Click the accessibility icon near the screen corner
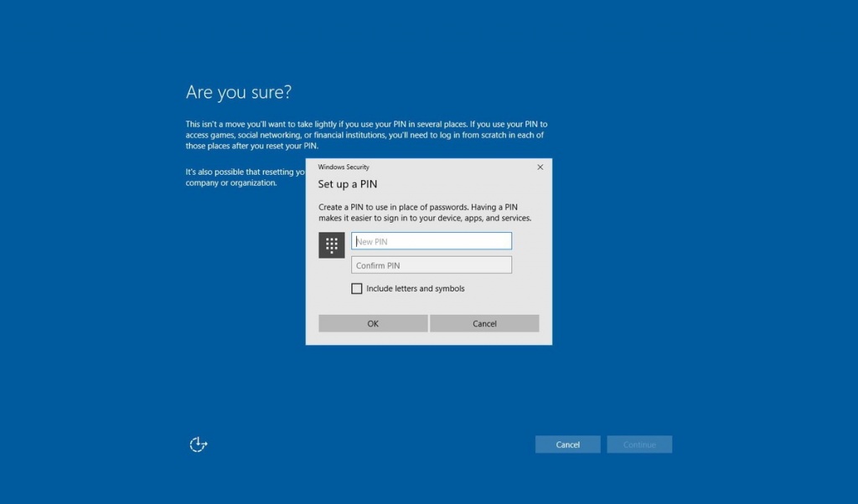 point(198,444)
